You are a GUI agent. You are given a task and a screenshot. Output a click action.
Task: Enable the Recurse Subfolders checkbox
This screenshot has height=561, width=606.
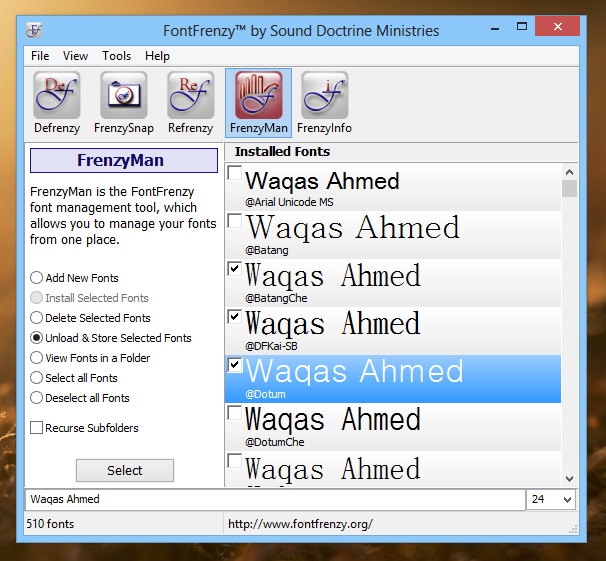36,428
